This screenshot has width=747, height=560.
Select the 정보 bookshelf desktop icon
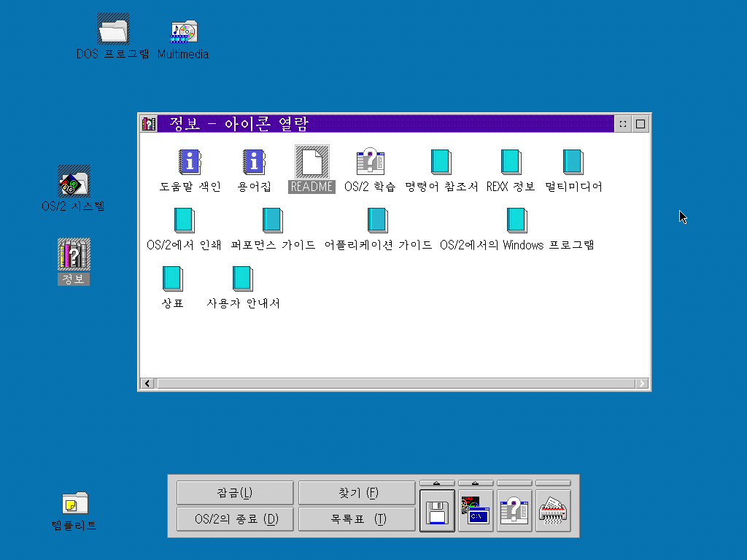coord(74,254)
